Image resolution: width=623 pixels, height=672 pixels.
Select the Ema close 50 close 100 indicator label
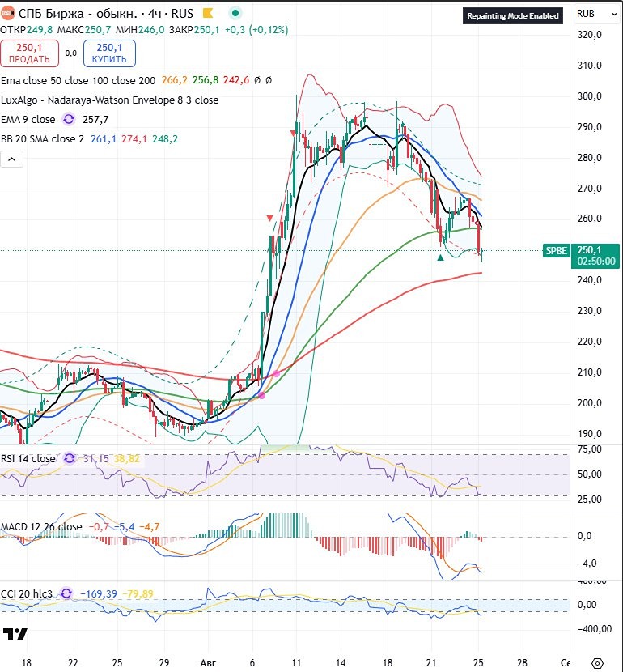click(x=78, y=80)
